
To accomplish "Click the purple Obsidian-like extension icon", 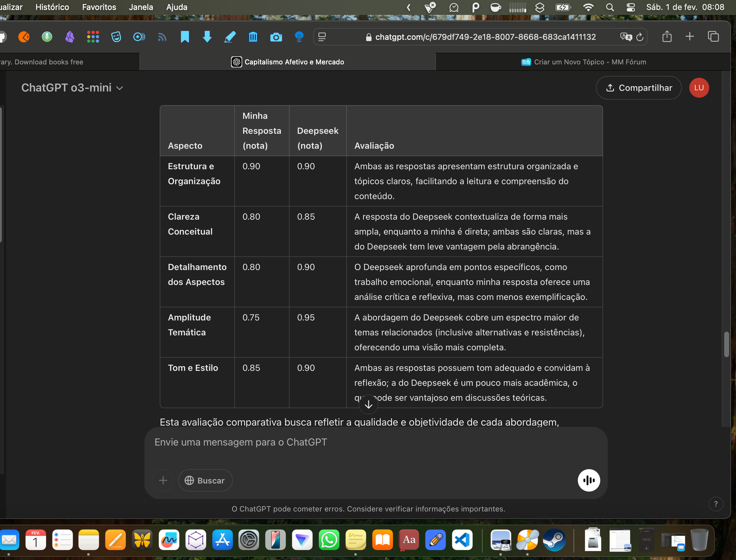I will tap(70, 37).
